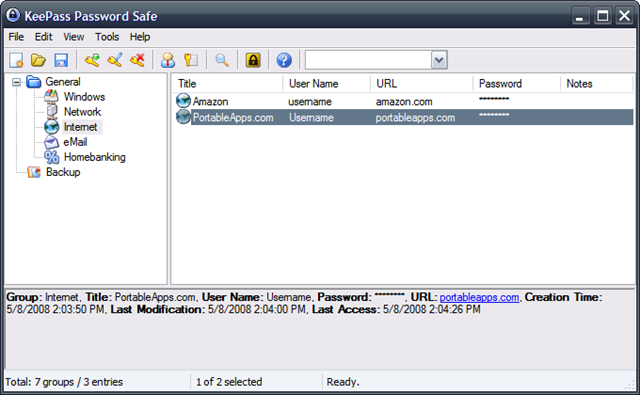Open the View menu
640x395 pixels.
73,37
